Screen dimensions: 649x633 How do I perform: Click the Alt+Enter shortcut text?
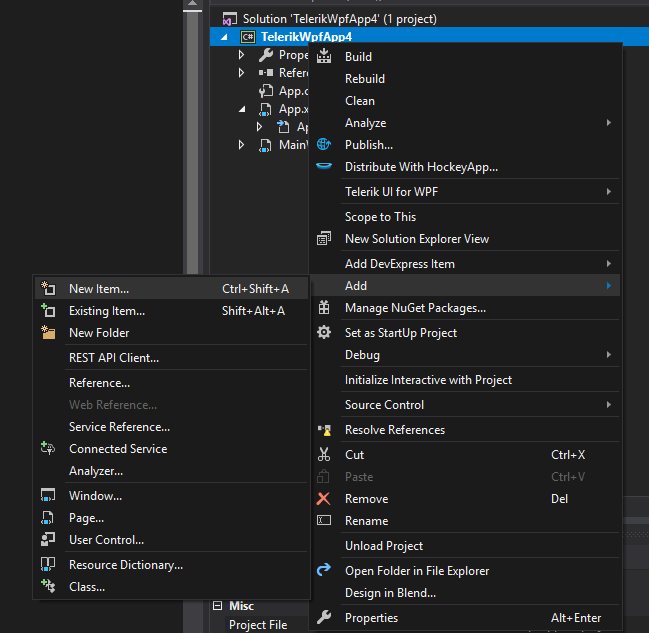pos(576,618)
